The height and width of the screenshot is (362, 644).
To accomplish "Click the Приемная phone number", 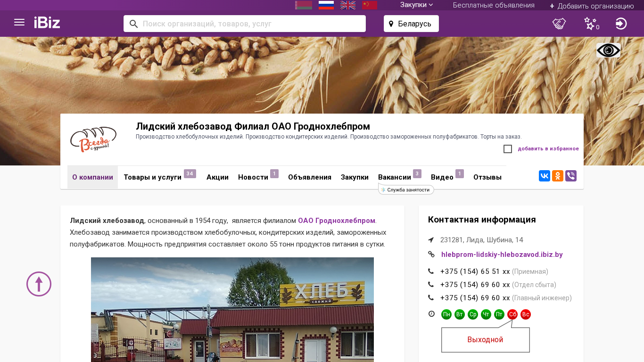I will pyautogui.click(x=475, y=271).
